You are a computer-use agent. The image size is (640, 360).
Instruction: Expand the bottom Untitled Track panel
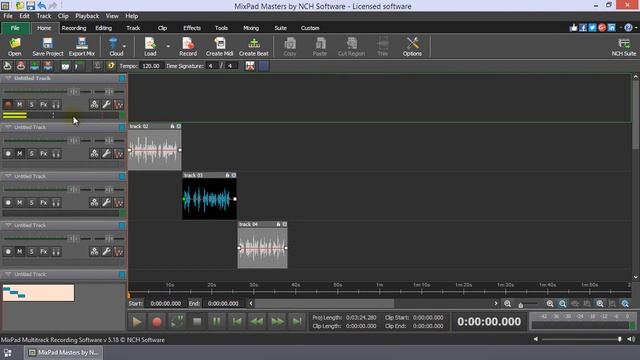click(8, 274)
